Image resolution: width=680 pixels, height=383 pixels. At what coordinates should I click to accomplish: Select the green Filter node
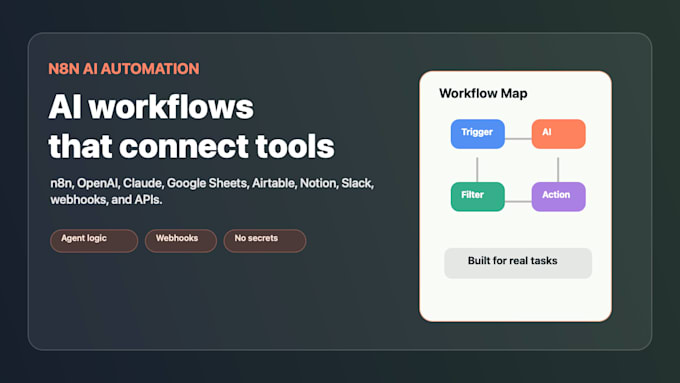[x=477, y=197]
